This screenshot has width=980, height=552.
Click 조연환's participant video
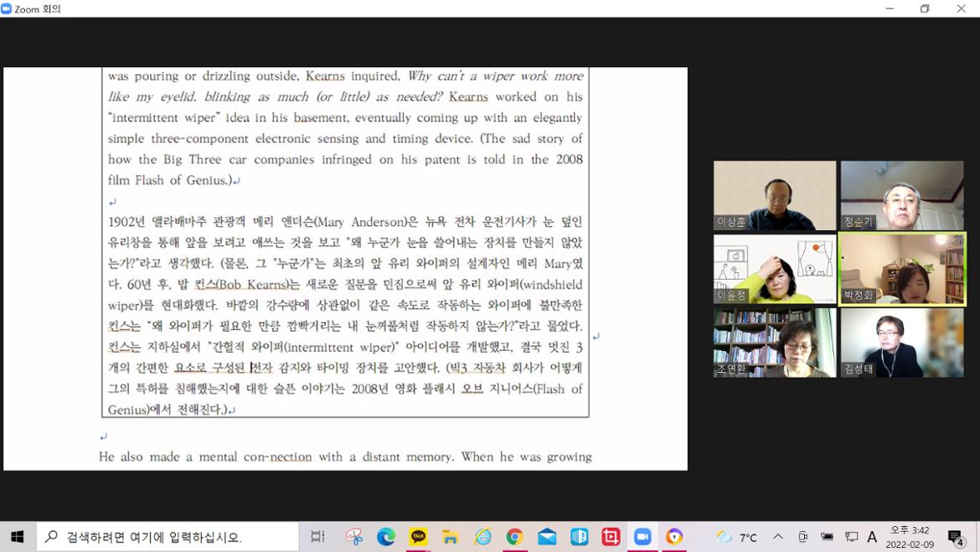point(774,342)
